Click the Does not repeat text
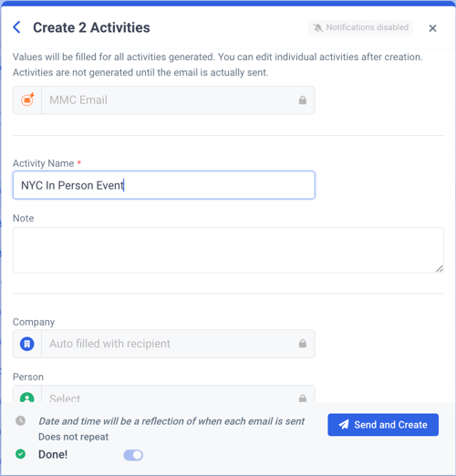This screenshot has width=456, height=476. pos(73,437)
